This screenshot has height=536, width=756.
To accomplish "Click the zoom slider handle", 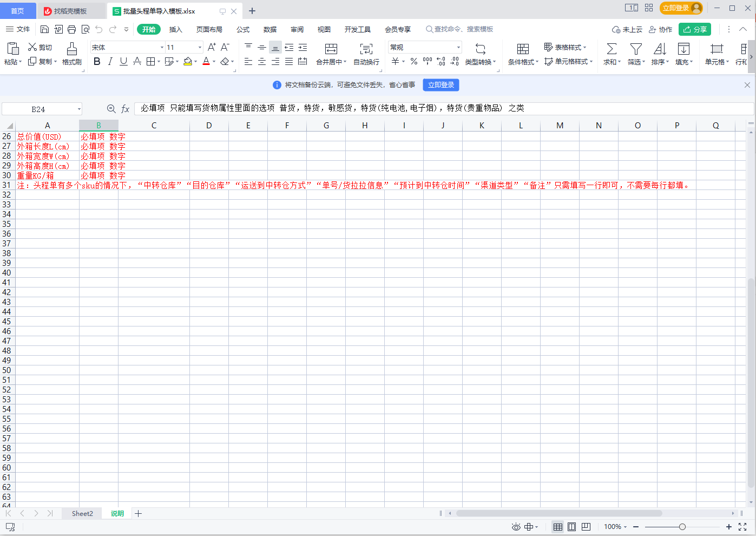I will click(x=682, y=527).
